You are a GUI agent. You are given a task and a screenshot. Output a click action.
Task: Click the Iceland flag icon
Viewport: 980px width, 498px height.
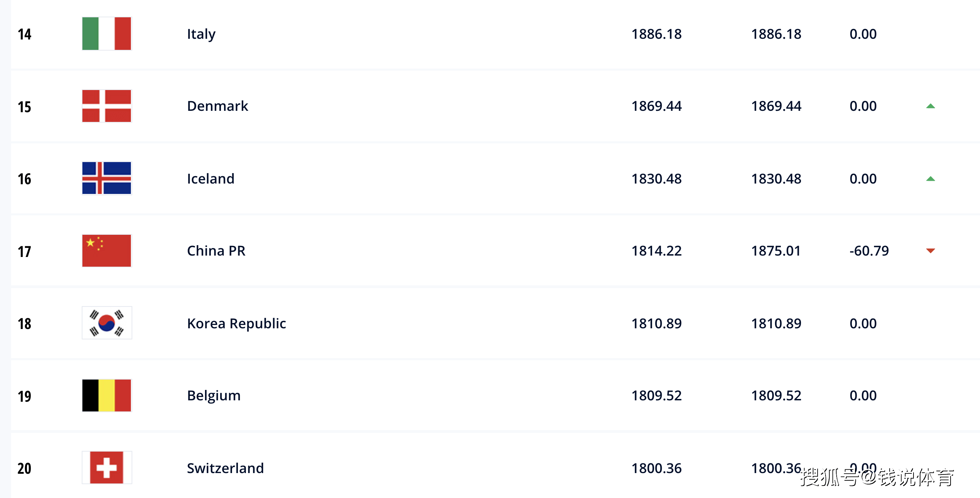tap(107, 178)
